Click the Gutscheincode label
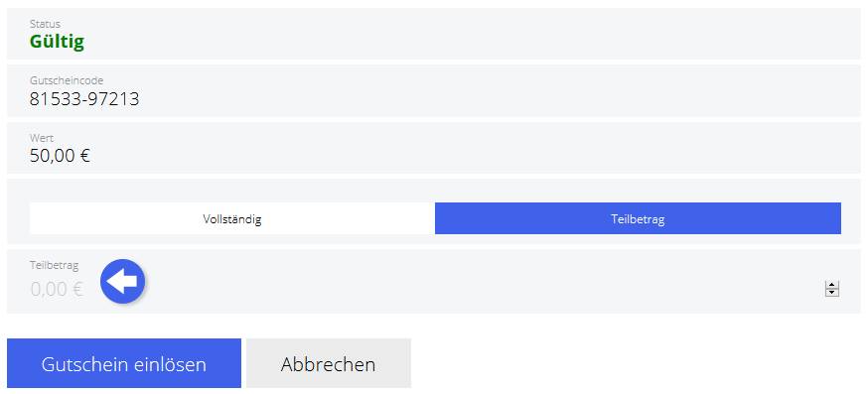The width and height of the screenshot is (868, 394). coord(67,80)
